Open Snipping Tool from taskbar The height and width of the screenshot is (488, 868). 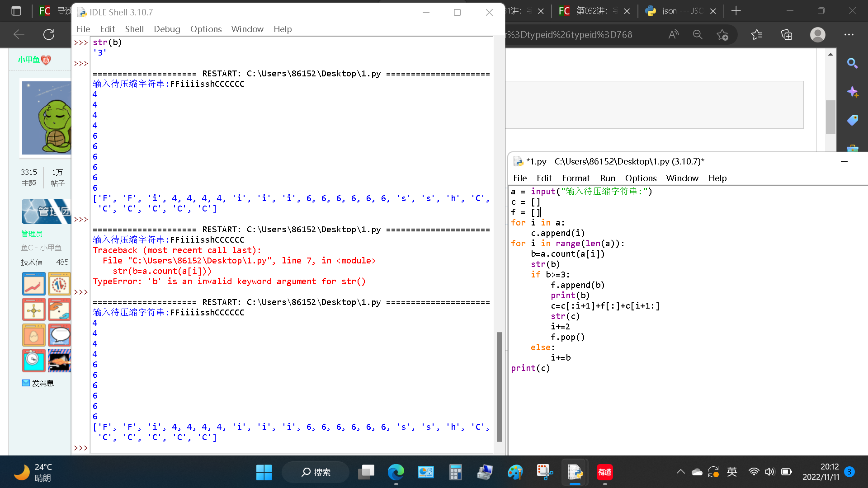(545, 472)
